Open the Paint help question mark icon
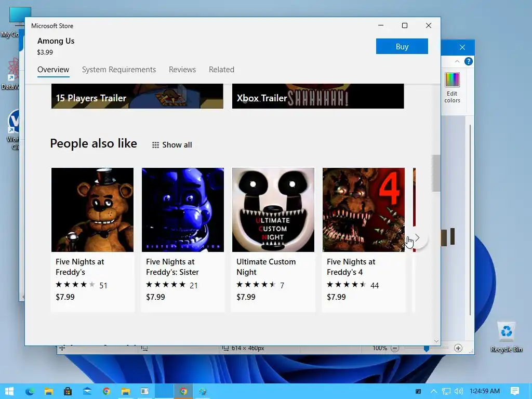Screen dimensions: 532x399 pyautogui.click(x=469, y=61)
